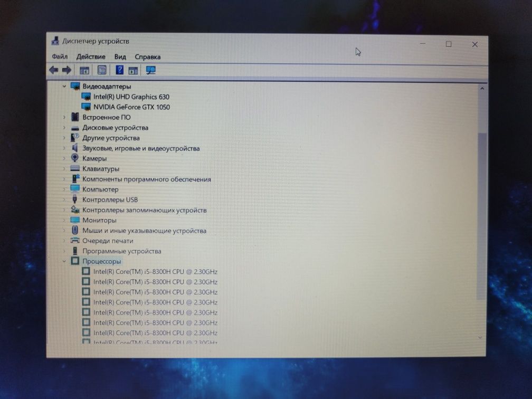Click the scrollbar up arrow
The width and height of the screenshot is (532, 399).
point(482,88)
